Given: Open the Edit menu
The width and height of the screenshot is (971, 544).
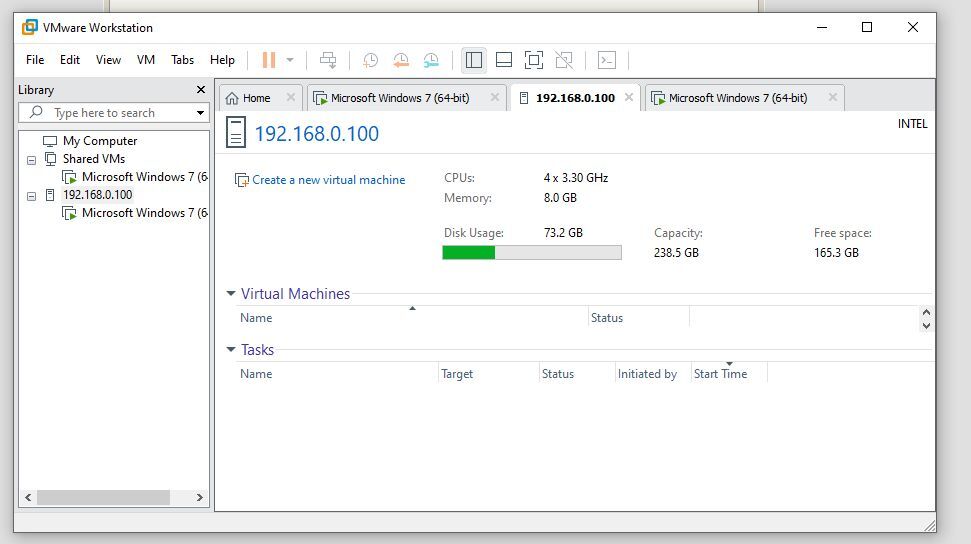Looking at the screenshot, I should point(69,60).
